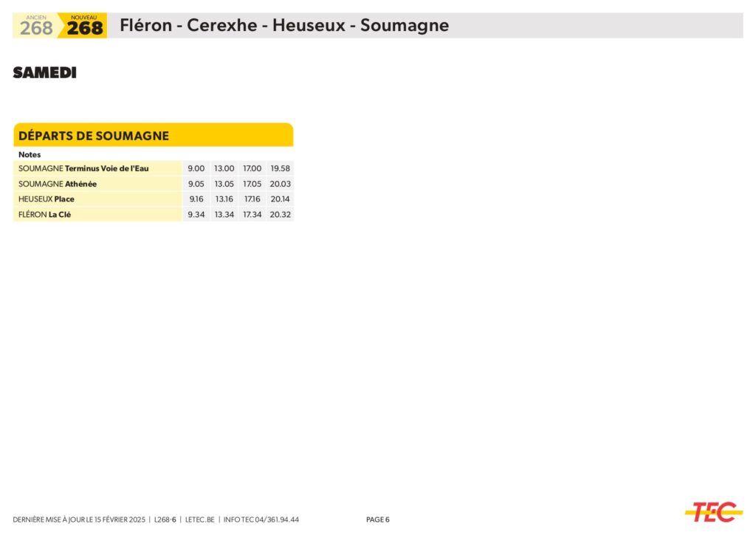The height and width of the screenshot is (535, 756).
Task: Open the LETEC.BE link in the footer
Action: tap(199, 520)
